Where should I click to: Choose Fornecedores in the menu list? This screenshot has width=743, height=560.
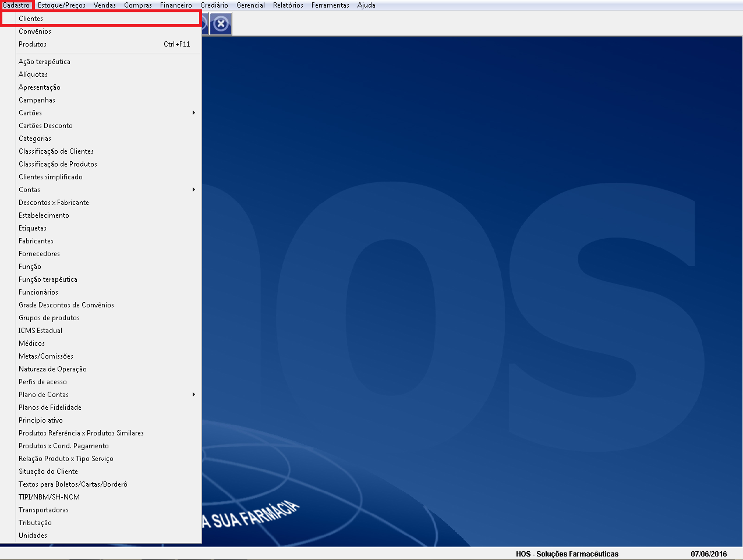pos(39,254)
